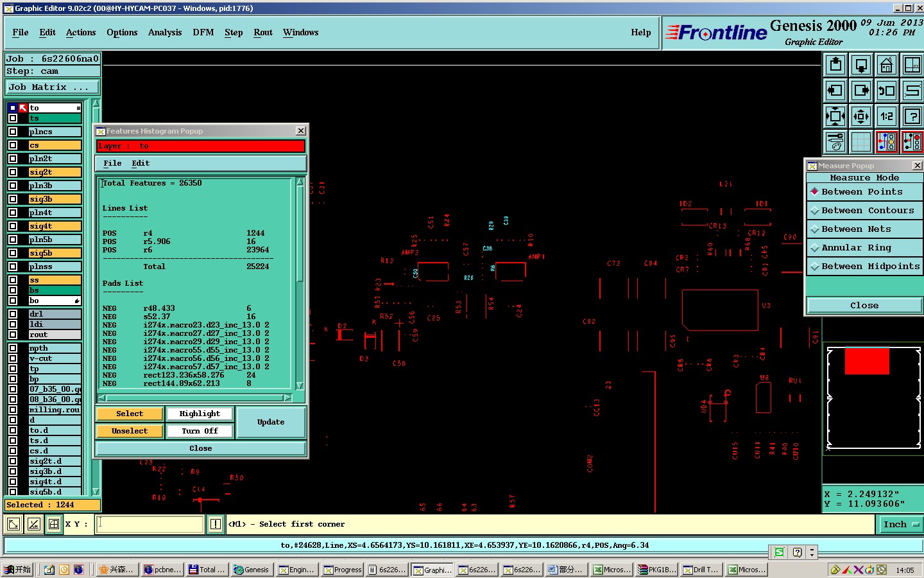The height and width of the screenshot is (578, 924).
Task: Open the XY split-window view icon
Action: point(912,65)
